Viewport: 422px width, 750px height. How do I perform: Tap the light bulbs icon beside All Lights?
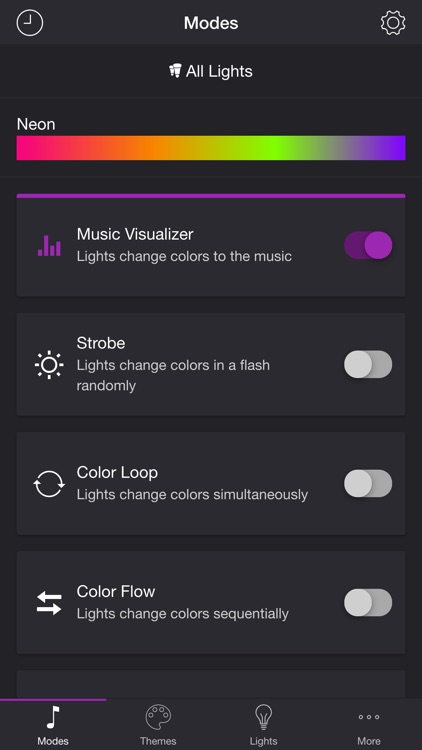(x=175, y=71)
